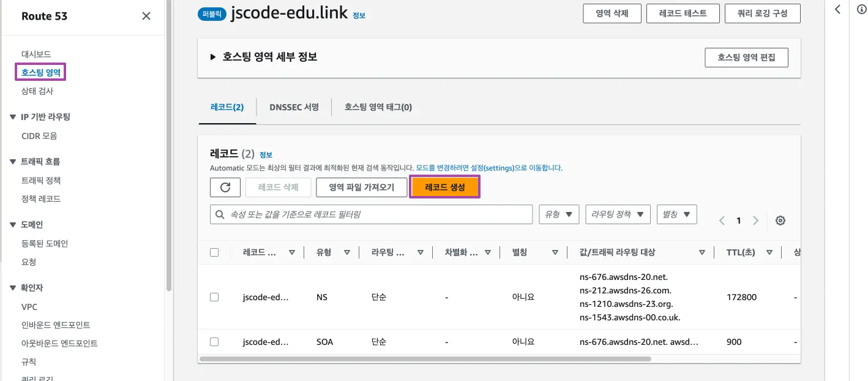Open CIDR 모음 in the sidebar
This screenshot has width=868, height=381.
click(39, 136)
